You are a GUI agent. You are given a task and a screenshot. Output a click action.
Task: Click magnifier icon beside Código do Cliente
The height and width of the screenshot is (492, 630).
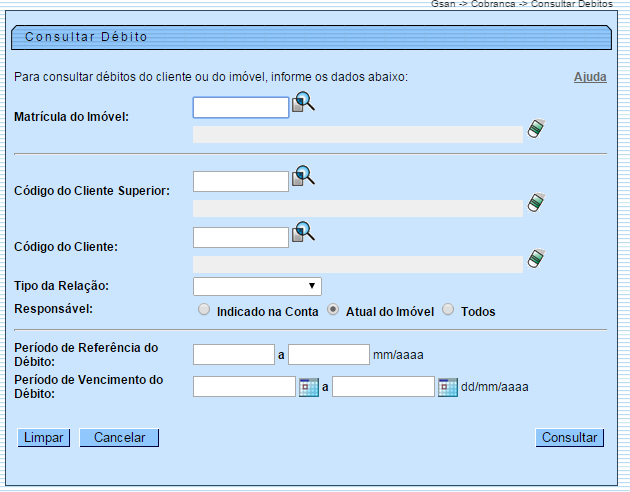[303, 232]
